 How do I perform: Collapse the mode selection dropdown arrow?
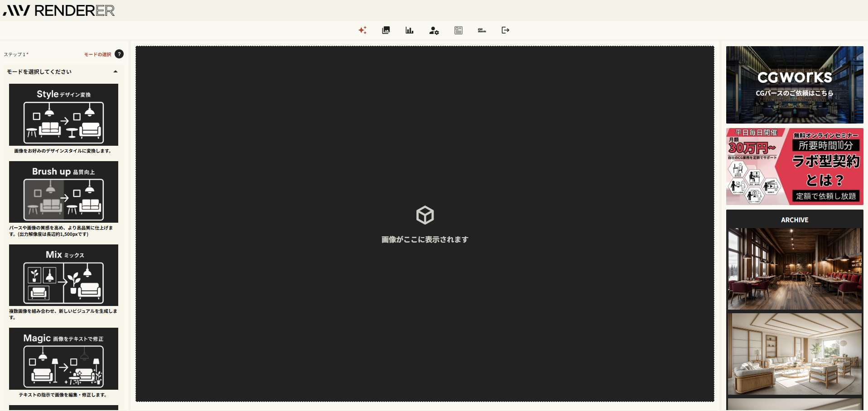116,72
